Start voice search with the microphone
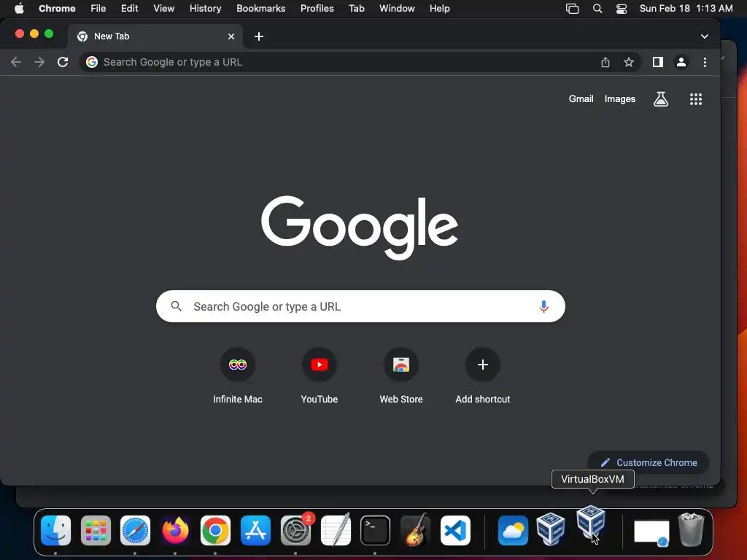The width and height of the screenshot is (747, 560). tap(543, 306)
